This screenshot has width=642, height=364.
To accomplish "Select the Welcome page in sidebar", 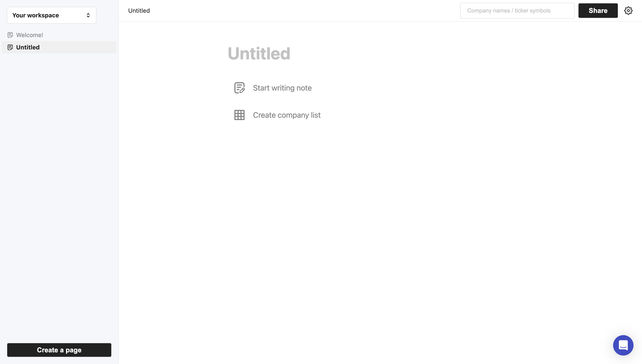I will (x=30, y=35).
